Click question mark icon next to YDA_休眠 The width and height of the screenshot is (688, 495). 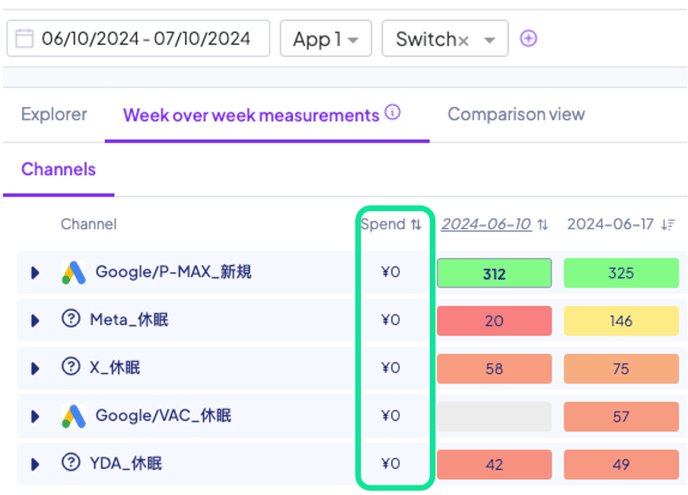pyautogui.click(x=72, y=463)
